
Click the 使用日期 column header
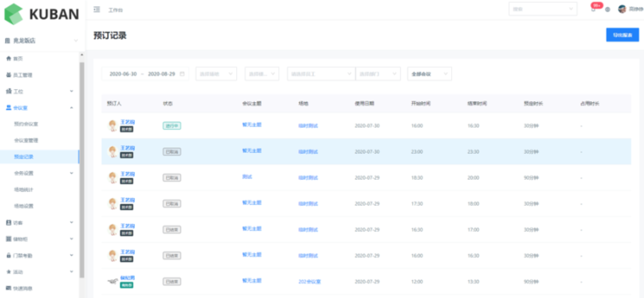[364, 103]
